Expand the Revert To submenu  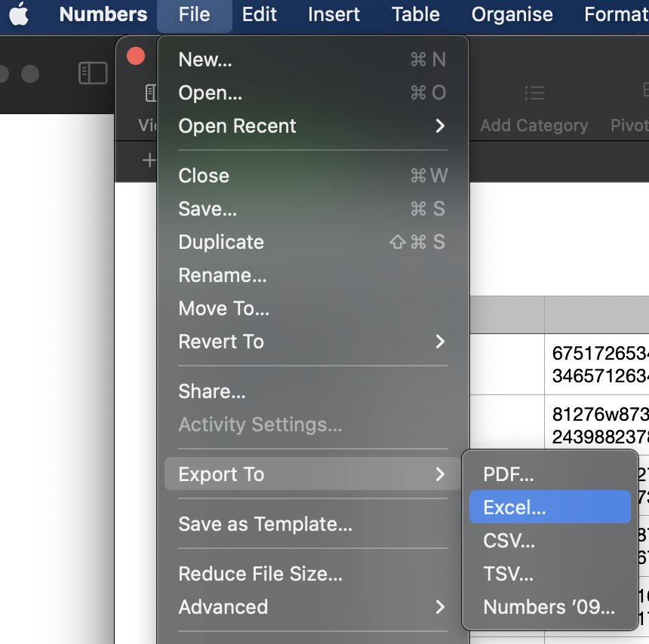point(313,342)
